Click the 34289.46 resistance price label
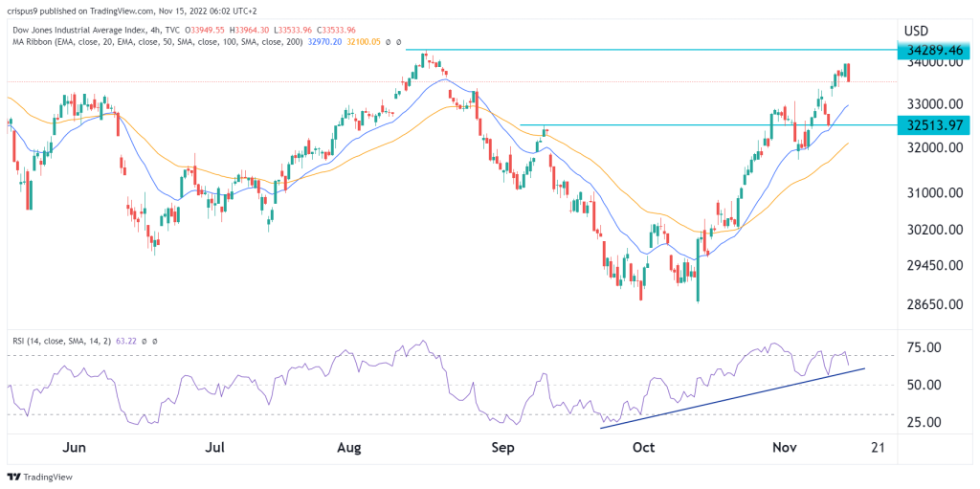The height and width of the screenshot is (489, 980). (x=936, y=50)
